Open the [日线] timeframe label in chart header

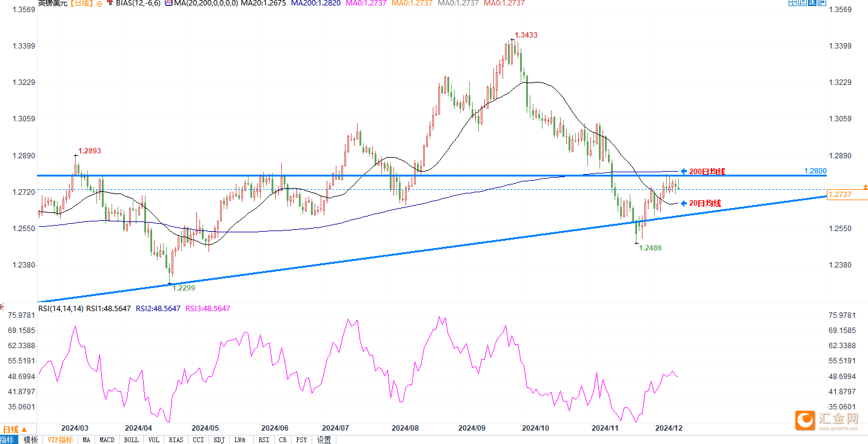(81, 3)
